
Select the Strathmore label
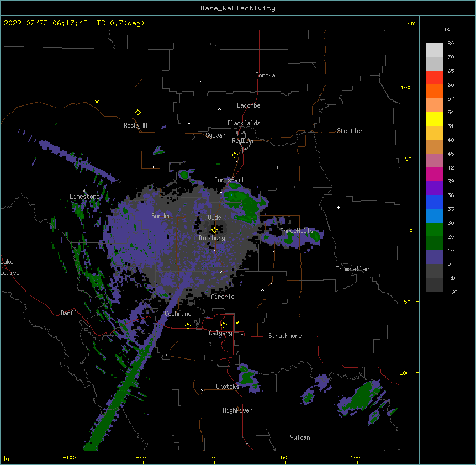pos(285,336)
